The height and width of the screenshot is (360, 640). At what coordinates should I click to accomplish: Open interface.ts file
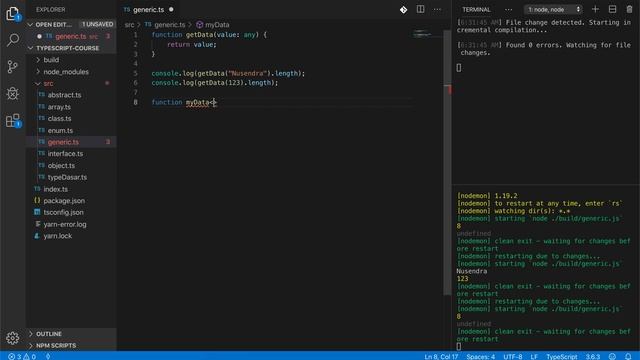(65, 153)
